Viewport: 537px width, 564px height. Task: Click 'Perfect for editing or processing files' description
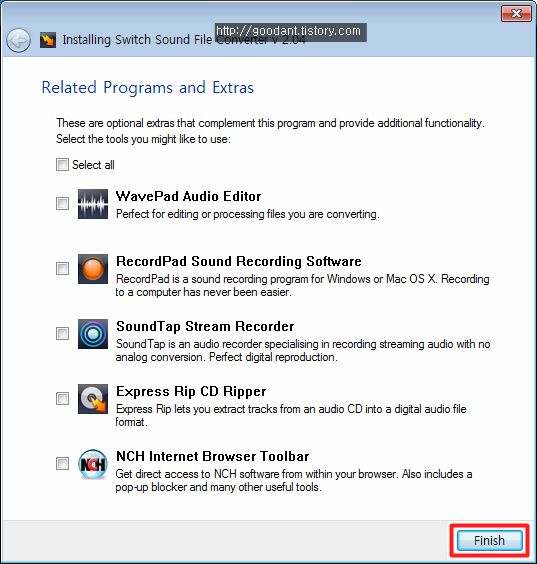247,214
